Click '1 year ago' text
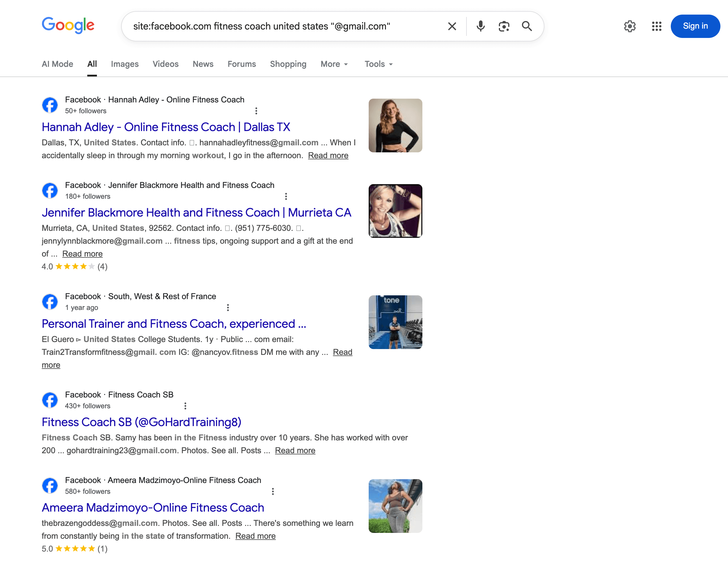Image resolution: width=728 pixels, height=565 pixels. [82, 307]
